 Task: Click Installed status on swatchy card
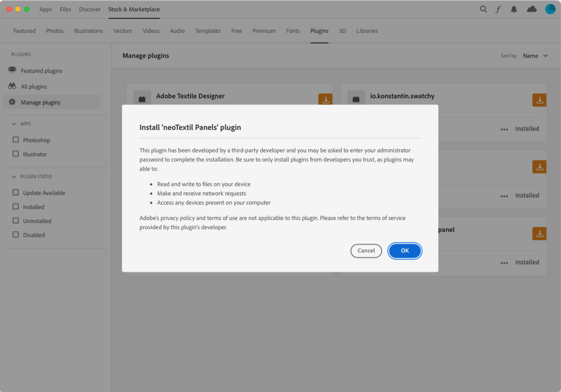pyautogui.click(x=527, y=129)
